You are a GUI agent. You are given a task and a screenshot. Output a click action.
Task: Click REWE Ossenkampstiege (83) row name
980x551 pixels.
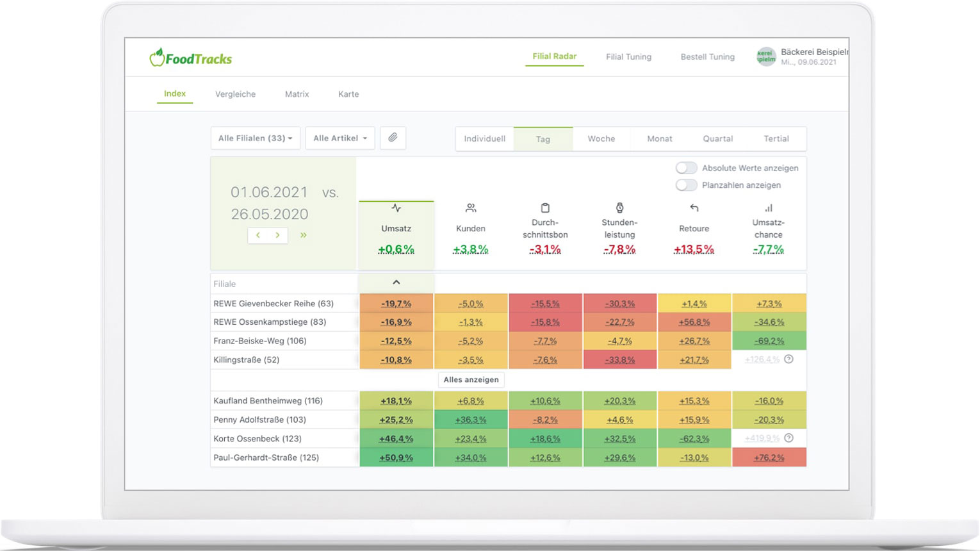point(270,322)
